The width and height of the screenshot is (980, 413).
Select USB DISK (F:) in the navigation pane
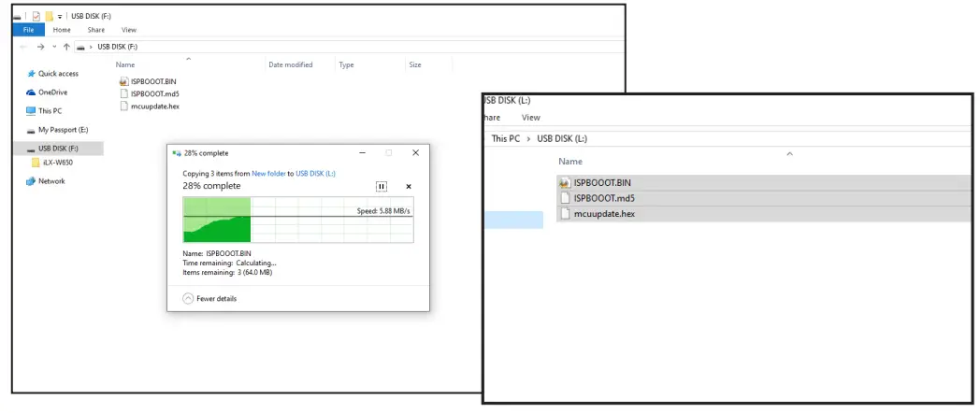pos(59,149)
